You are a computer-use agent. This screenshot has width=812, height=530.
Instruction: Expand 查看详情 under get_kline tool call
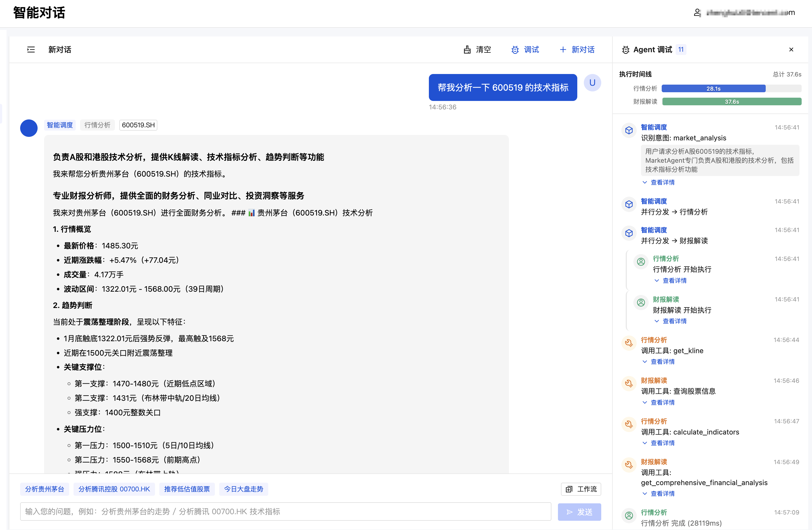coord(658,362)
